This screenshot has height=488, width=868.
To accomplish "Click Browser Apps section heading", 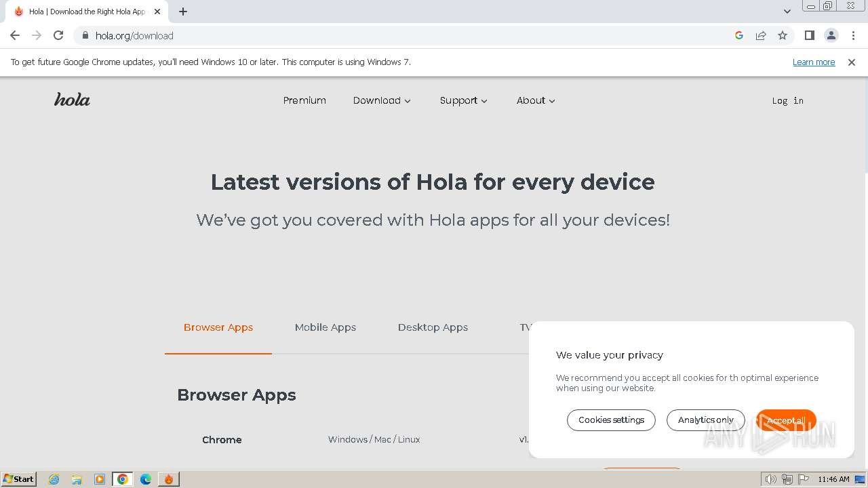I will (237, 395).
